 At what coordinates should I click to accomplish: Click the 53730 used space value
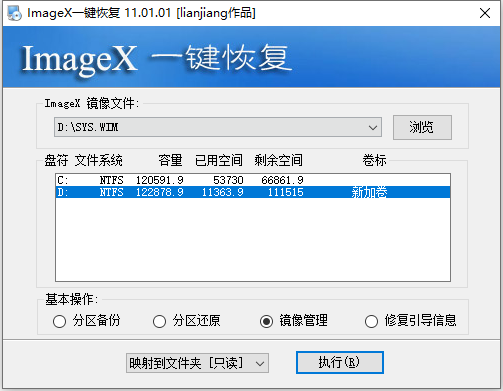point(228,180)
